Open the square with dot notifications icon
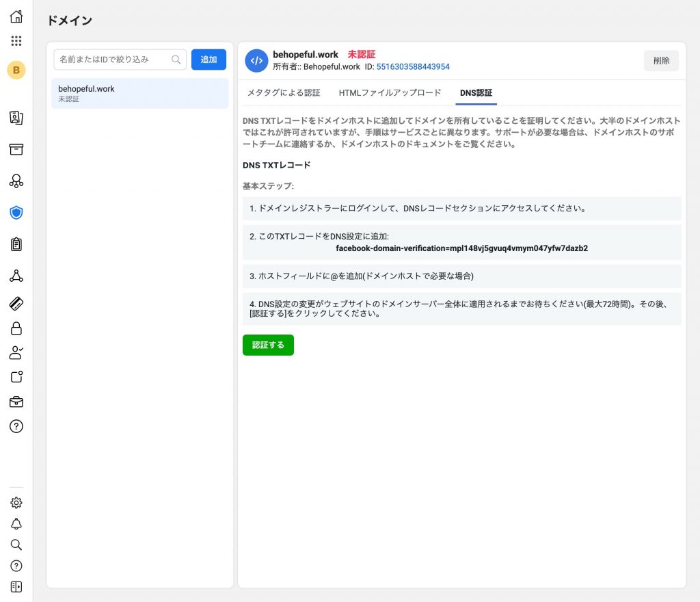Viewport: 700px width, 602px height. 16,377
